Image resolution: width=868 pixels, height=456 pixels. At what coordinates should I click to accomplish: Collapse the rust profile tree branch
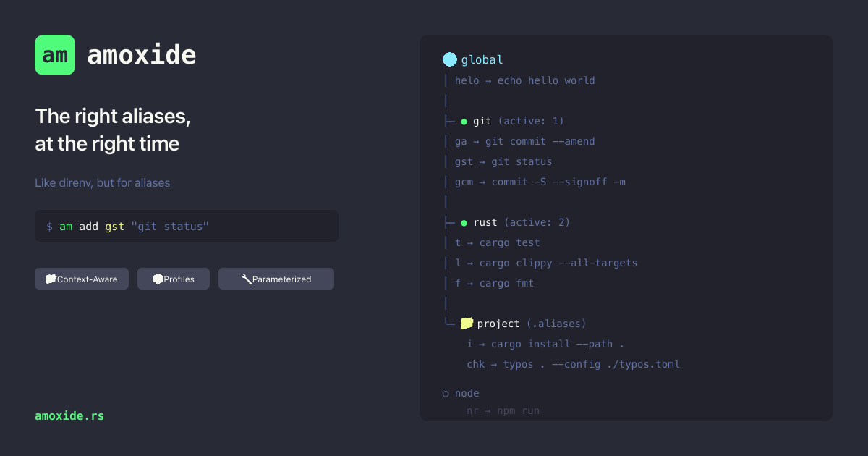449,222
